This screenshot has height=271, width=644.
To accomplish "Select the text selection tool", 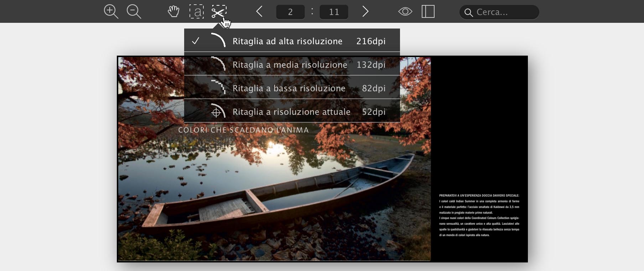I will 196,11.
